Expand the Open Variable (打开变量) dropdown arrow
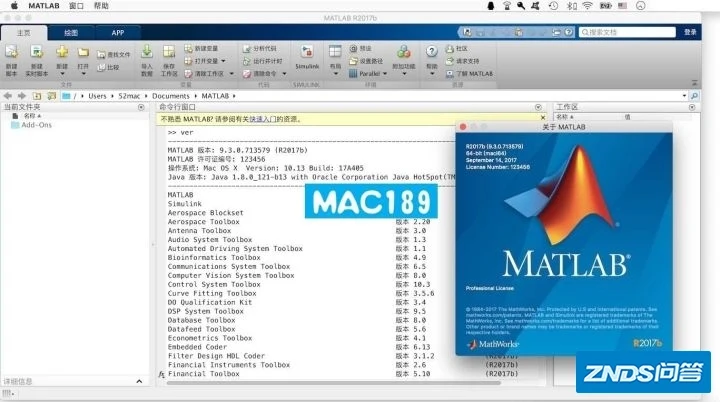The image size is (720, 402). point(223,61)
